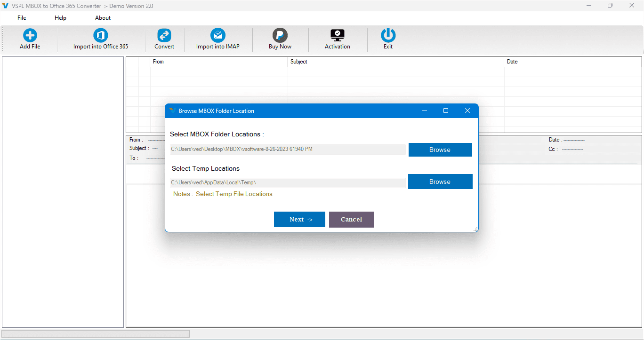Click the VSPL logo in title bar
This screenshot has width=644, height=340.
6,6
